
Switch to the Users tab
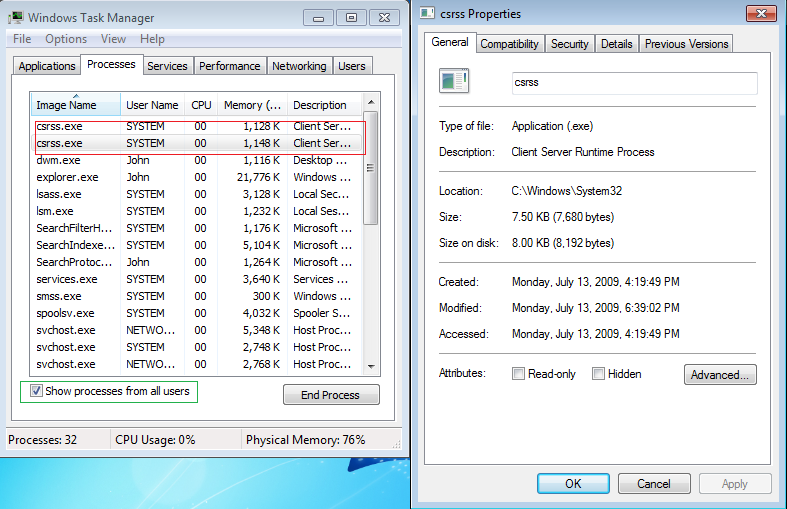[x=352, y=66]
